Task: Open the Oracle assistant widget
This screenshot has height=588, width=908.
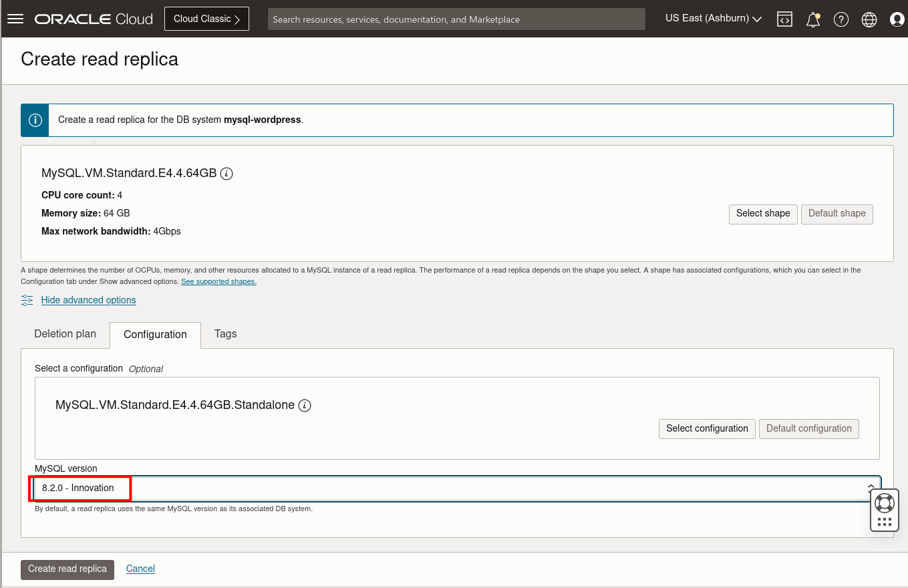Action: pyautogui.click(x=883, y=509)
